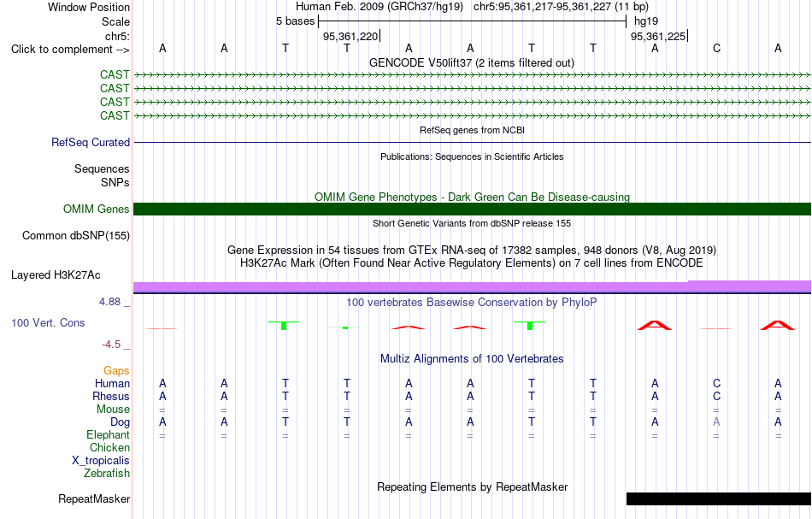
Task: Click the Mouse species label
Action: [113, 410]
